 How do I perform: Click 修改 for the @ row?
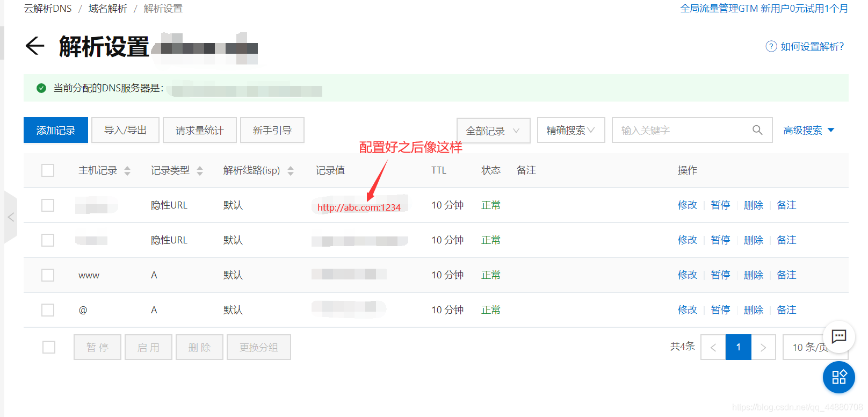pos(688,310)
